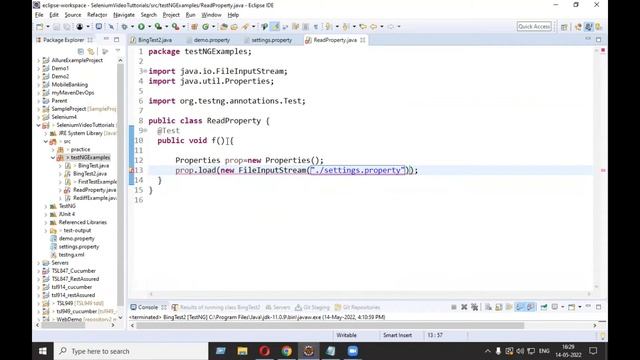Click the Debug bug icon in toolbar
Image resolution: width=640 pixels, height=360 pixels.
click(124, 27)
